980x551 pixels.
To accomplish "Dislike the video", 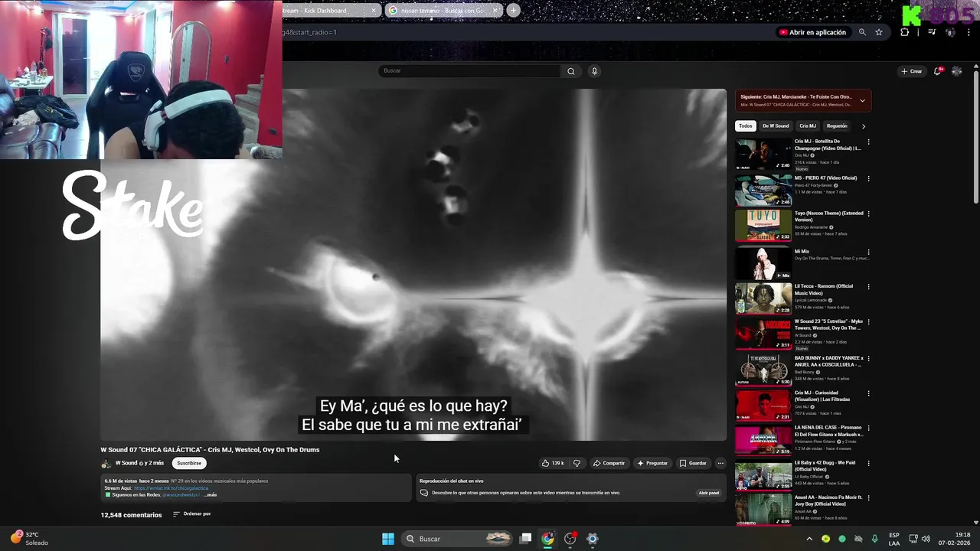I will point(577,463).
